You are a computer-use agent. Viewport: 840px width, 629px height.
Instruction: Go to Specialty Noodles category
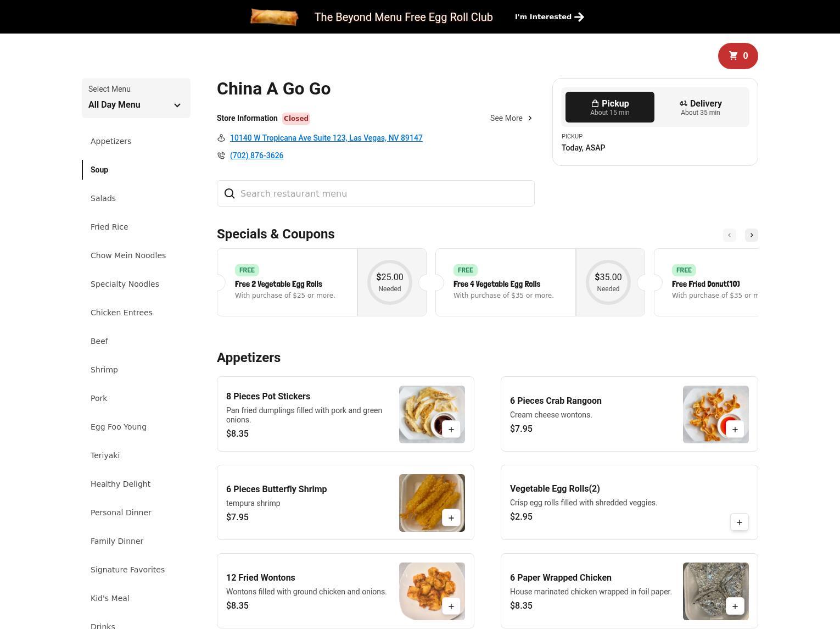point(125,284)
